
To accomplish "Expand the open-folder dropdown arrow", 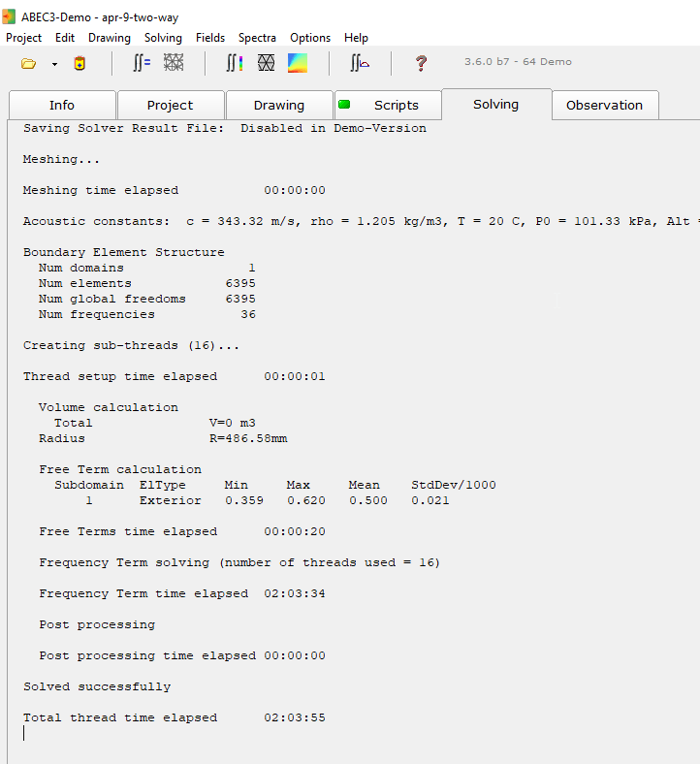I will pos(54,64).
